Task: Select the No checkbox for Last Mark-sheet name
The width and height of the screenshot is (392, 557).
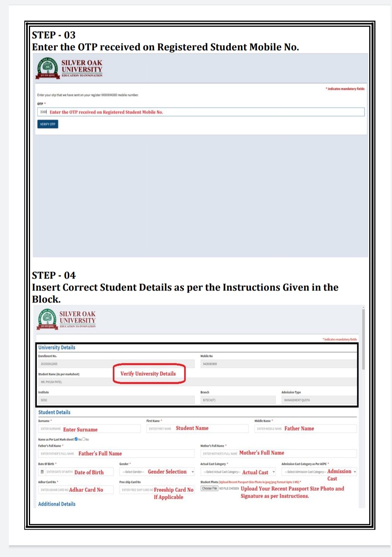Action: pyautogui.click(x=84, y=439)
